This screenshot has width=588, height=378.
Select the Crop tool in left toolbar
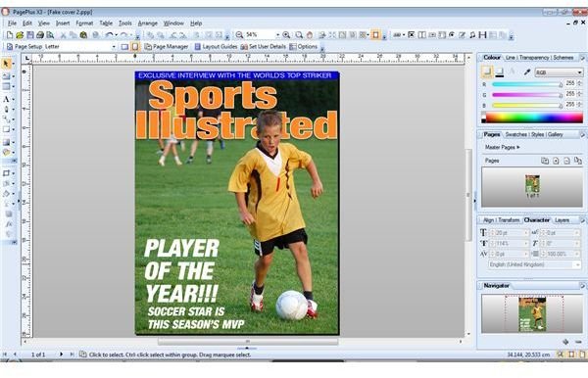click(6, 173)
